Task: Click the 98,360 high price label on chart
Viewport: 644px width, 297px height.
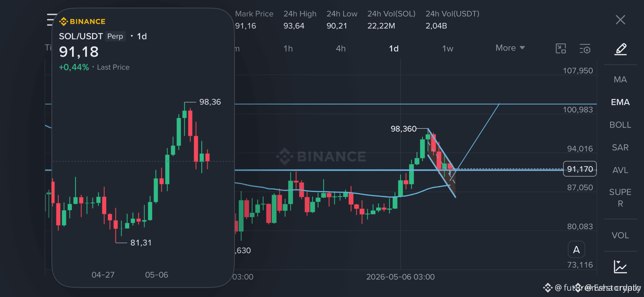Action: tap(403, 129)
